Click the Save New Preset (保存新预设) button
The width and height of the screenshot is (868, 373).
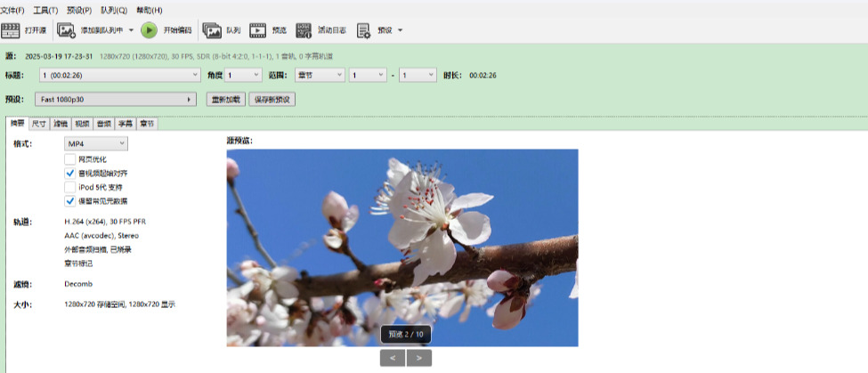pos(272,100)
